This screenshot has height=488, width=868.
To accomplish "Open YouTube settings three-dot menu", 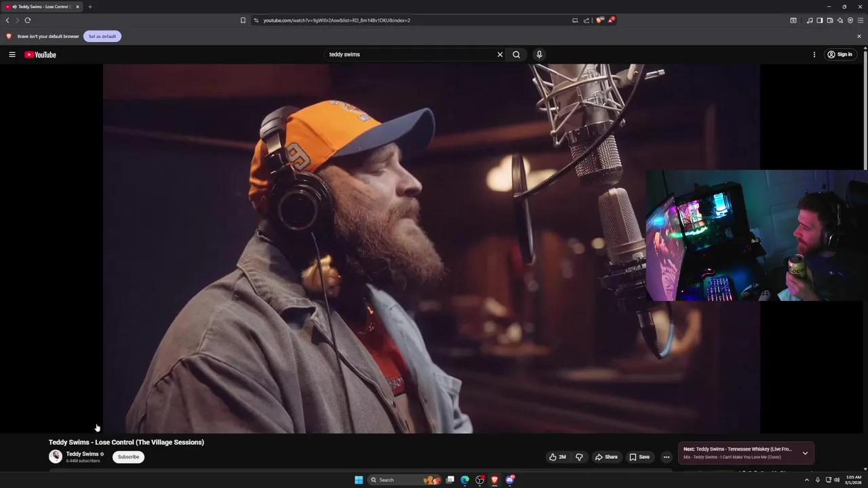I will tap(814, 54).
